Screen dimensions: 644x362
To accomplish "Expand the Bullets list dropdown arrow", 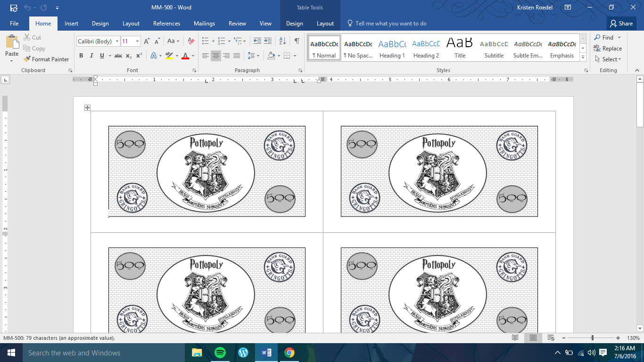I will (213, 41).
